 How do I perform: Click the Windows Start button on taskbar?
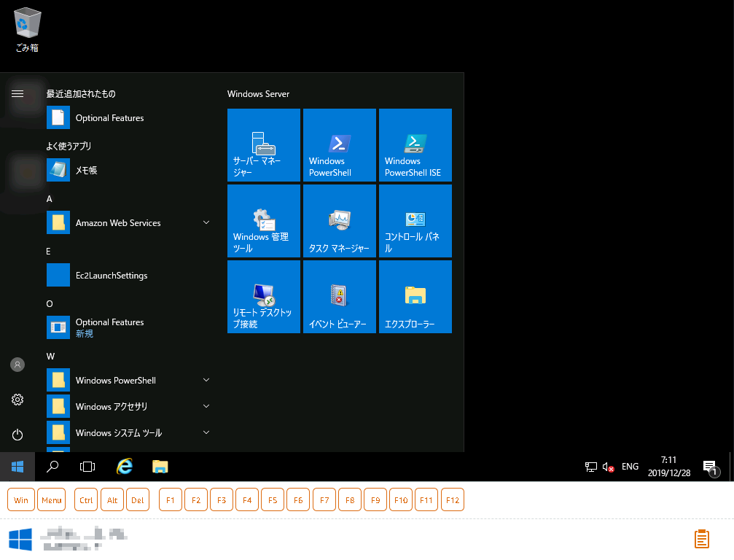click(17, 467)
